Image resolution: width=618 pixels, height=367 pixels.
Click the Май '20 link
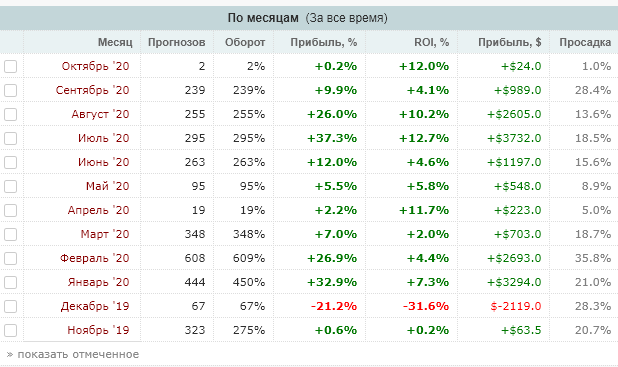pyautogui.click(x=108, y=186)
